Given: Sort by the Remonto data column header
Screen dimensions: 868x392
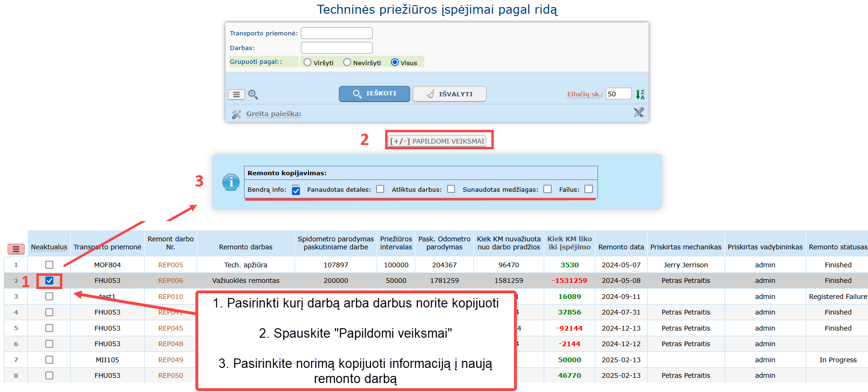Looking at the screenshot, I should [621, 247].
